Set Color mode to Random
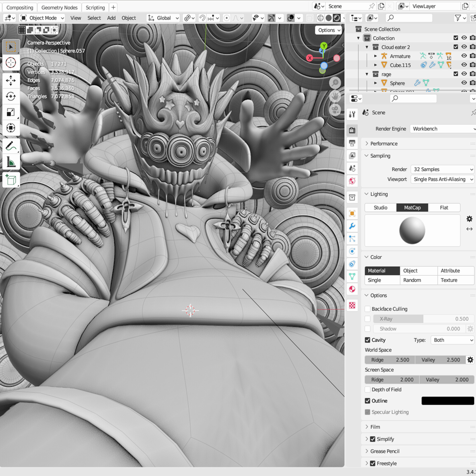This screenshot has height=476, width=476. click(412, 280)
